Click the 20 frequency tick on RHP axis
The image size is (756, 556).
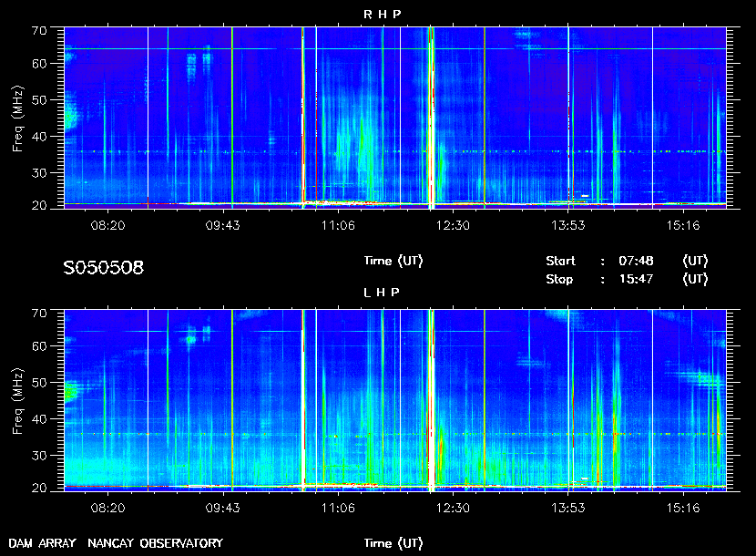pyautogui.click(x=39, y=206)
